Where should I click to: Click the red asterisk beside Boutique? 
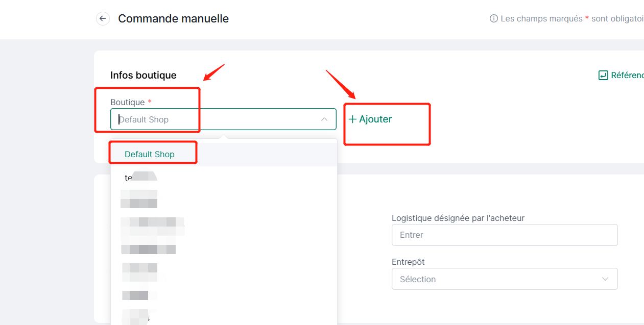[150, 102]
